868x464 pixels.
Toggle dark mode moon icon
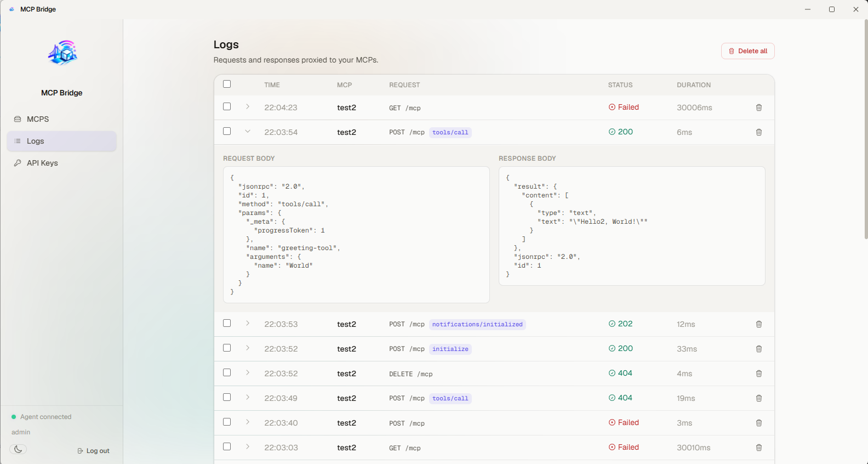[18, 449]
